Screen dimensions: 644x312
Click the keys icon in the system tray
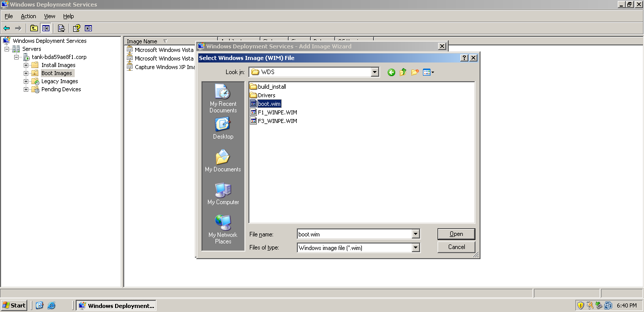[x=590, y=305]
